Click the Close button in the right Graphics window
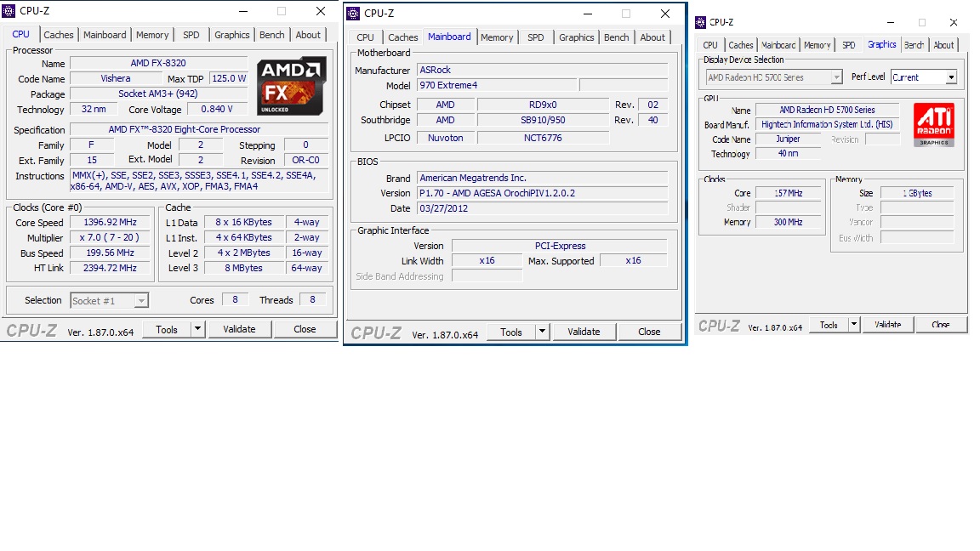Image resolution: width=980 pixels, height=551 pixels. [941, 325]
